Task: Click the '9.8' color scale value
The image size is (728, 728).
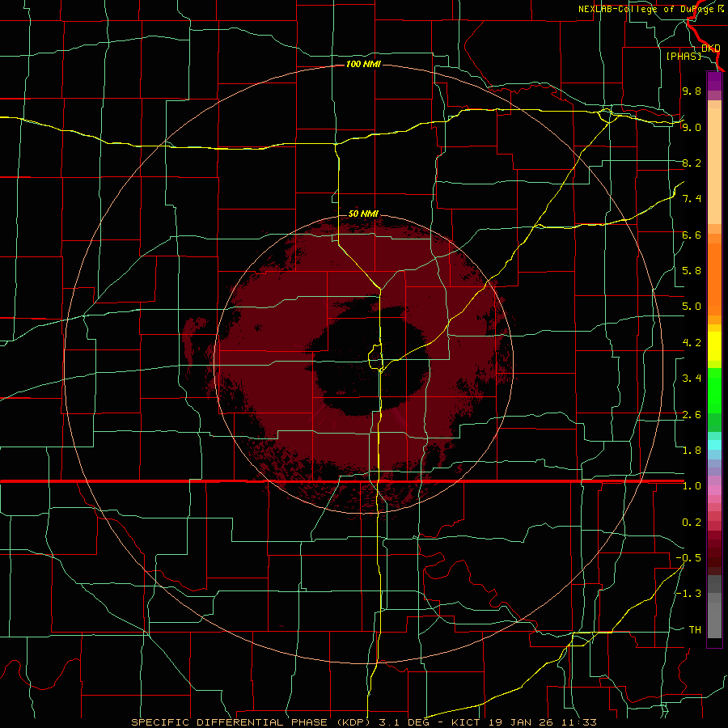Action: pyautogui.click(x=692, y=91)
